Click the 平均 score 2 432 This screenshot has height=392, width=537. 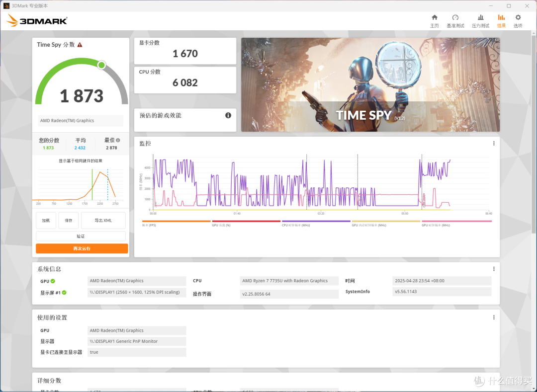pyautogui.click(x=80, y=148)
